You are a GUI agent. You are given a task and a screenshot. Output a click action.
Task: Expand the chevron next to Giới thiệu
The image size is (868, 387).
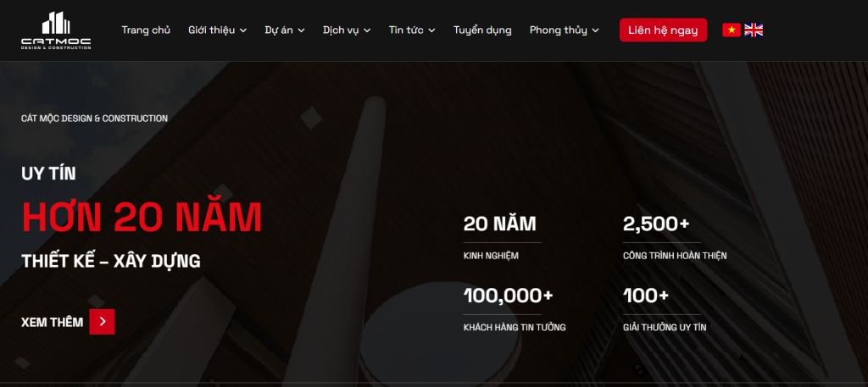[x=243, y=30]
